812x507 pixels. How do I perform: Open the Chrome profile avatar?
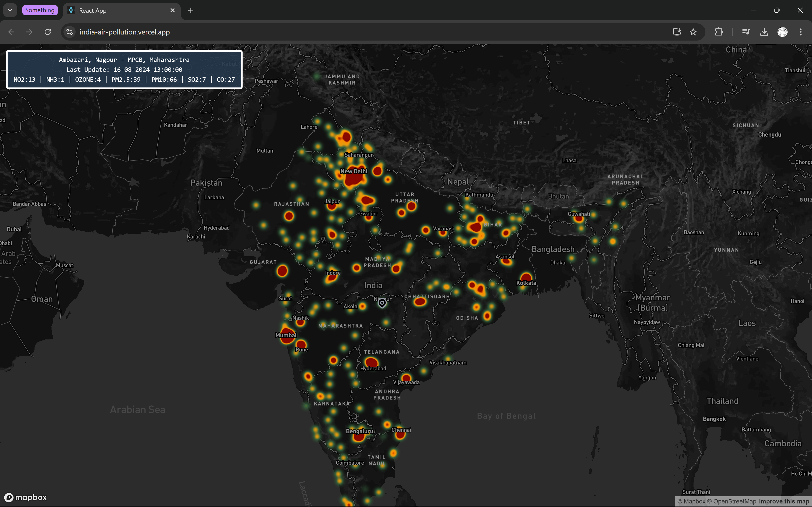[783, 32]
